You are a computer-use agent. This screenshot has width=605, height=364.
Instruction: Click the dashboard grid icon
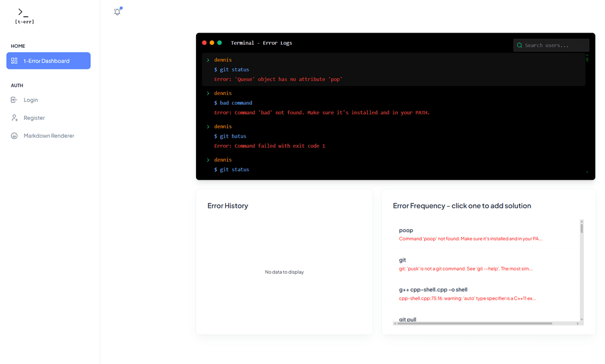point(15,60)
